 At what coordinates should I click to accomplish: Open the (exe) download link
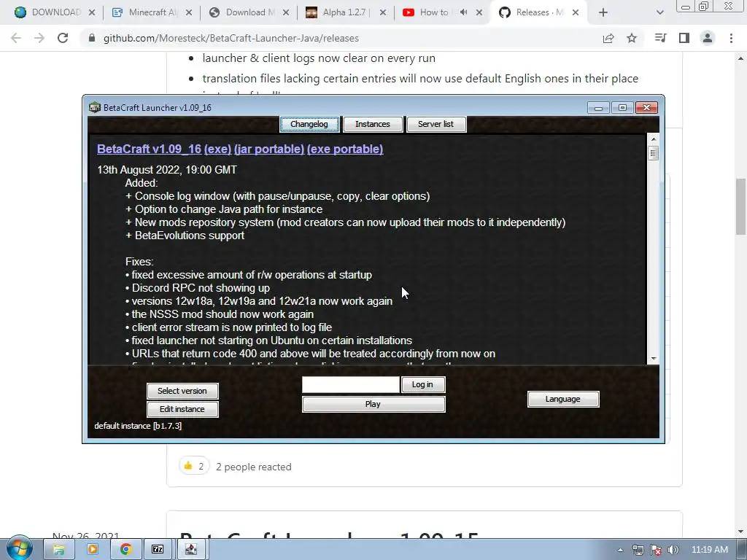tap(217, 149)
